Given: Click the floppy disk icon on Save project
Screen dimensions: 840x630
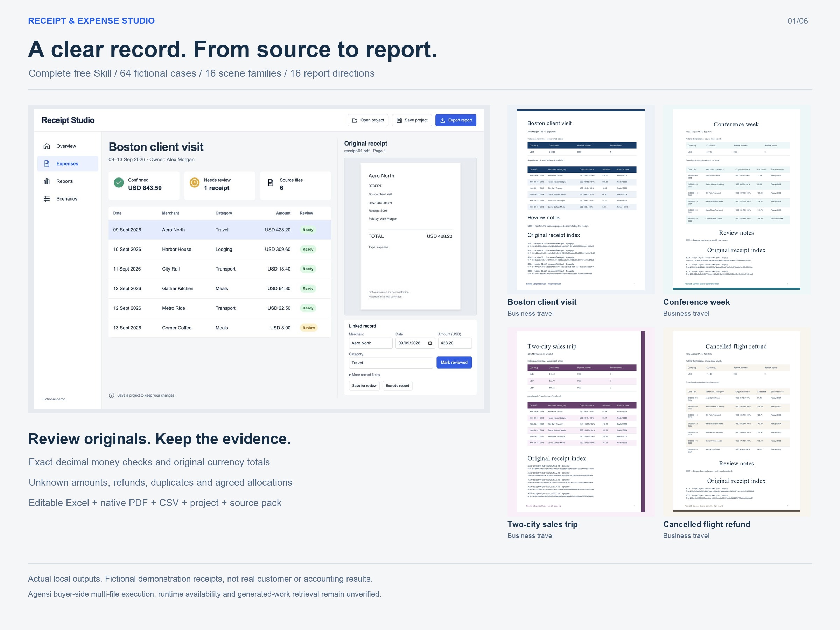Looking at the screenshot, I should coord(399,120).
